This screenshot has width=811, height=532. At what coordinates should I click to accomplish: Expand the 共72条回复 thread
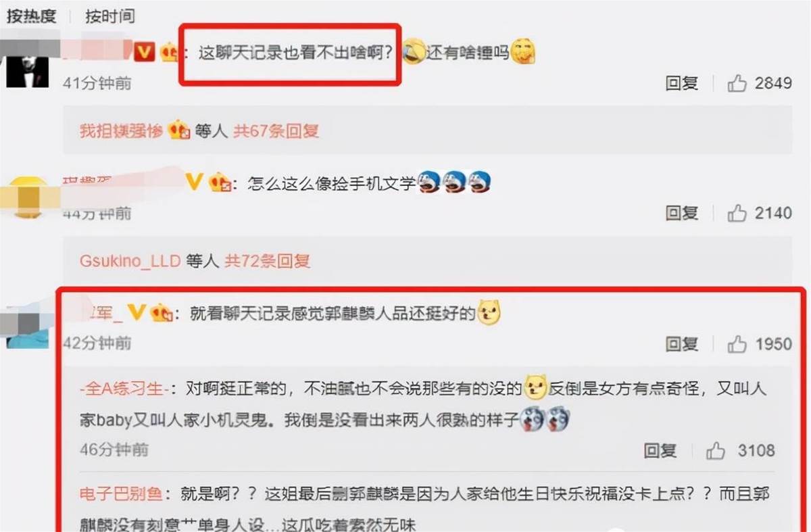click(x=267, y=261)
